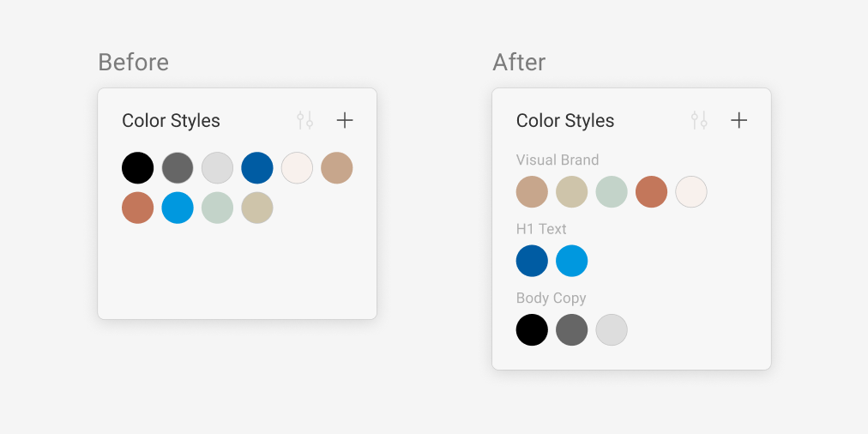
Task: Pick the dark gray swatch in Before panel
Action: (x=178, y=168)
